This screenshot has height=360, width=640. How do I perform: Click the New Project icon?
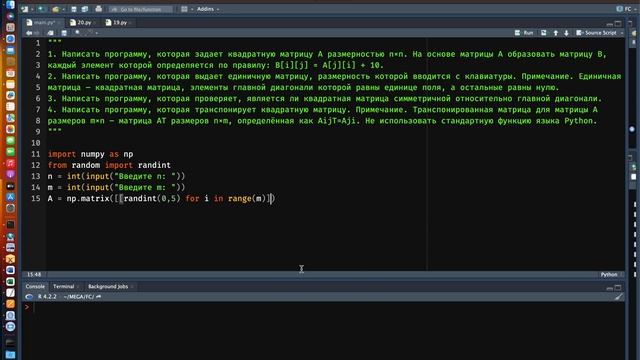click(x=41, y=9)
